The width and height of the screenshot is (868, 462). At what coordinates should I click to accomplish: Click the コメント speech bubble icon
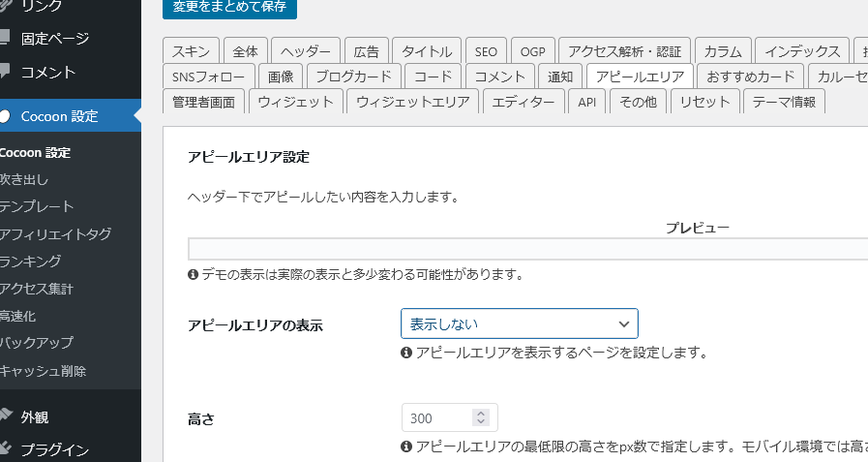pyautogui.click(x=6, y=72)
